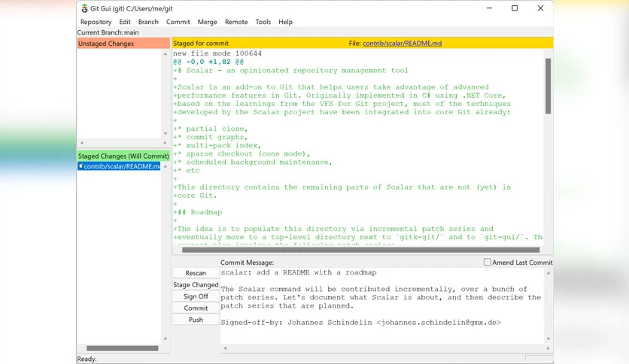Click the Unstaged Changes list scroll up arrow
This screenshot has width=629, height=364.
(x=166, y=53)
